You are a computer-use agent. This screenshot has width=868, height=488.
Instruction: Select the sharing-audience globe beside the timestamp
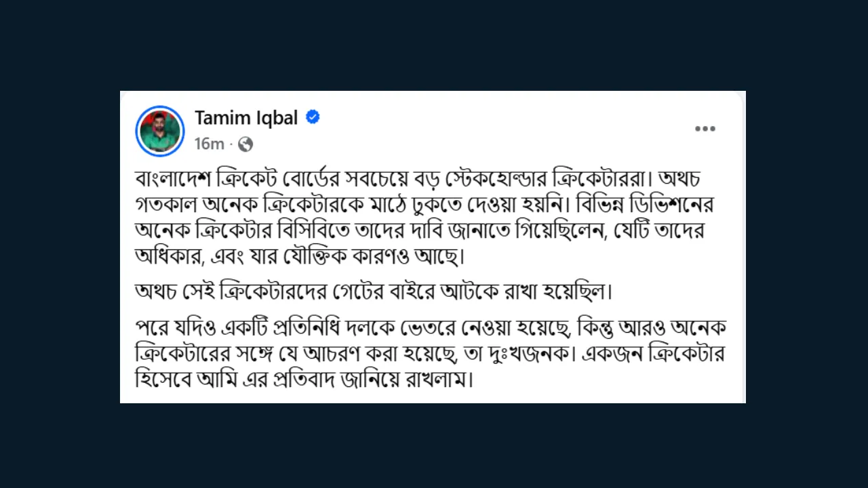(x=245, y=144)
